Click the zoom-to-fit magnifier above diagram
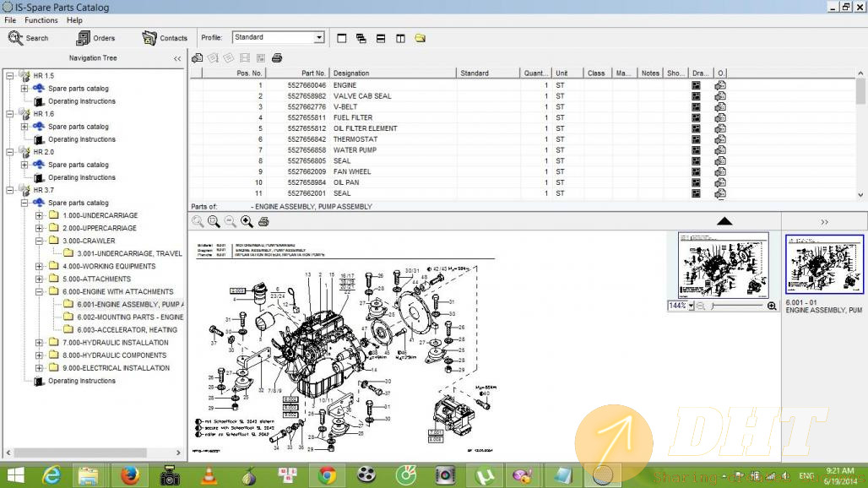 click(214, 221)
